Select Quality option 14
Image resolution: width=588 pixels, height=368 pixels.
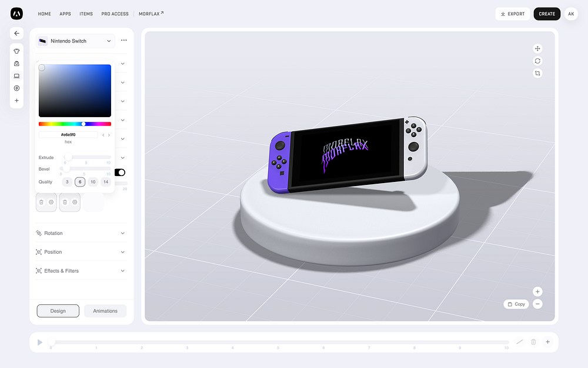pyautogui.click(x=106, y=182)
